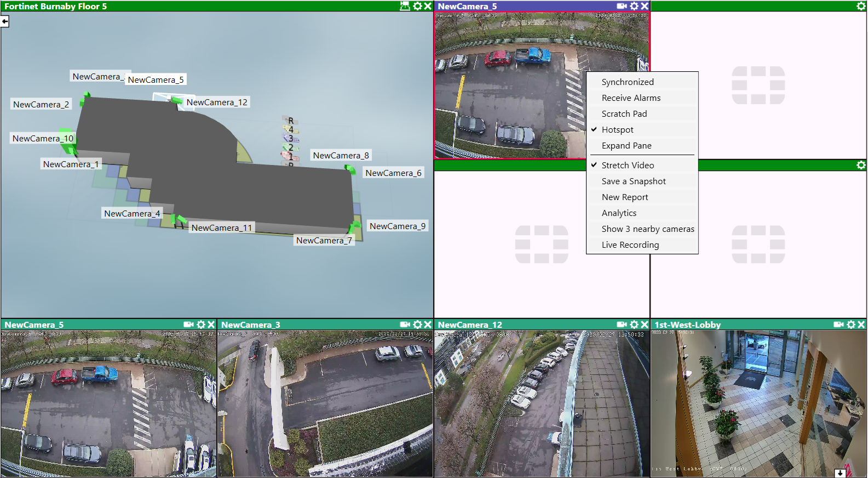Close the NewCamera_3 video pane
The width and height of the screenshot is (868, 478).
(428, 325)
